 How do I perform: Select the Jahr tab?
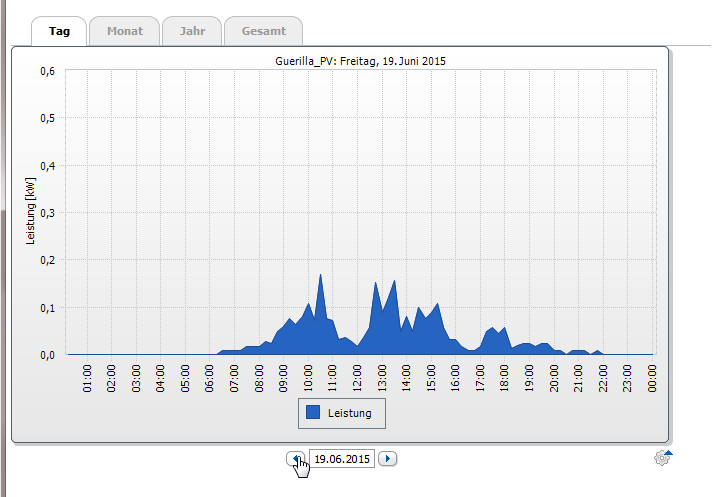(192, 31)
